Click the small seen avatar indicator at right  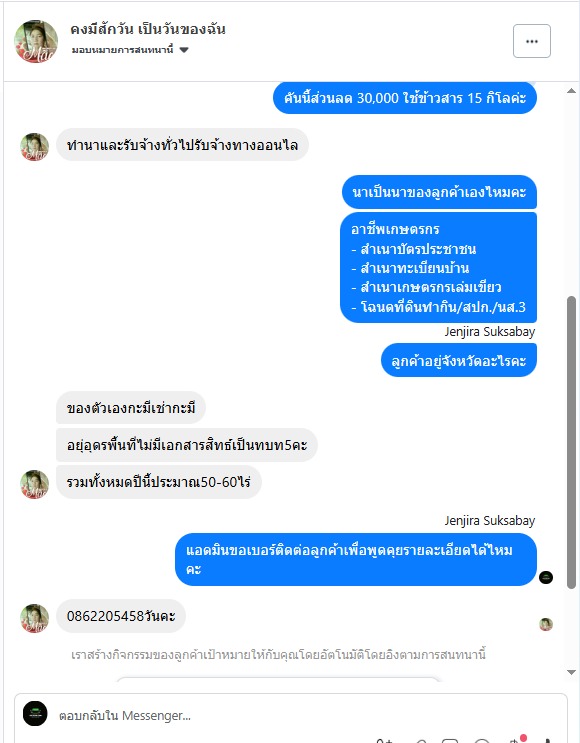pos(546,624)
